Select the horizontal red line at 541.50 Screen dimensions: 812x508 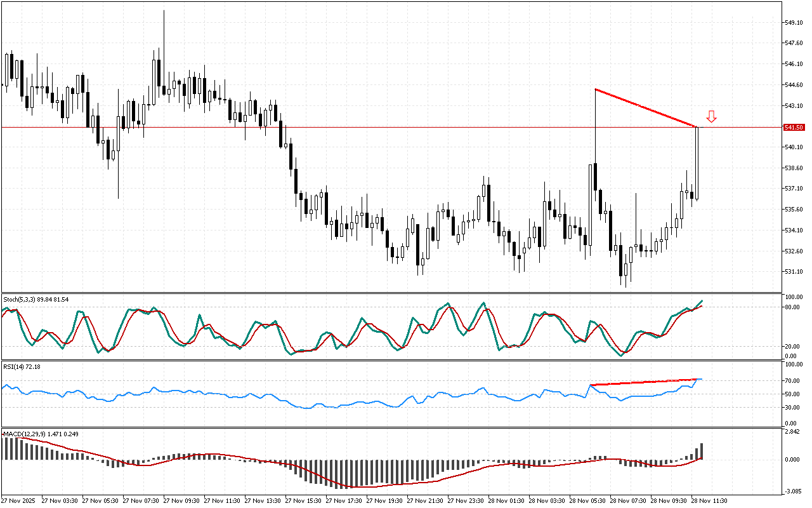pos(381,127)
